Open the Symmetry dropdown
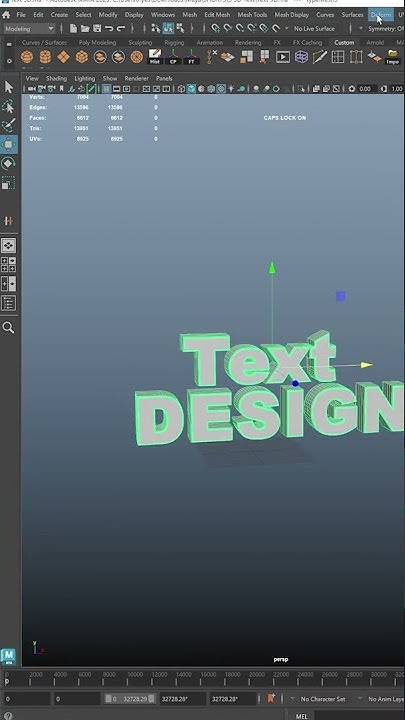Viewport: 405px width, 720px height. 385,28
